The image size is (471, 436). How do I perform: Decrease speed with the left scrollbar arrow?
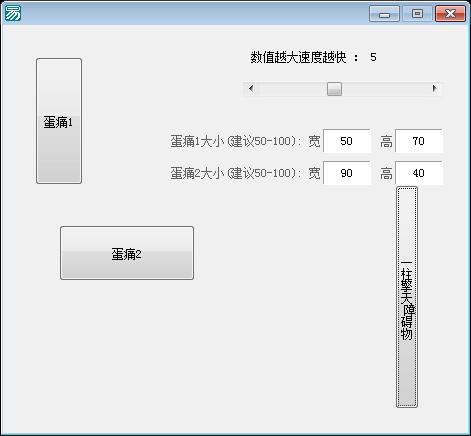(x=251, y=89)
